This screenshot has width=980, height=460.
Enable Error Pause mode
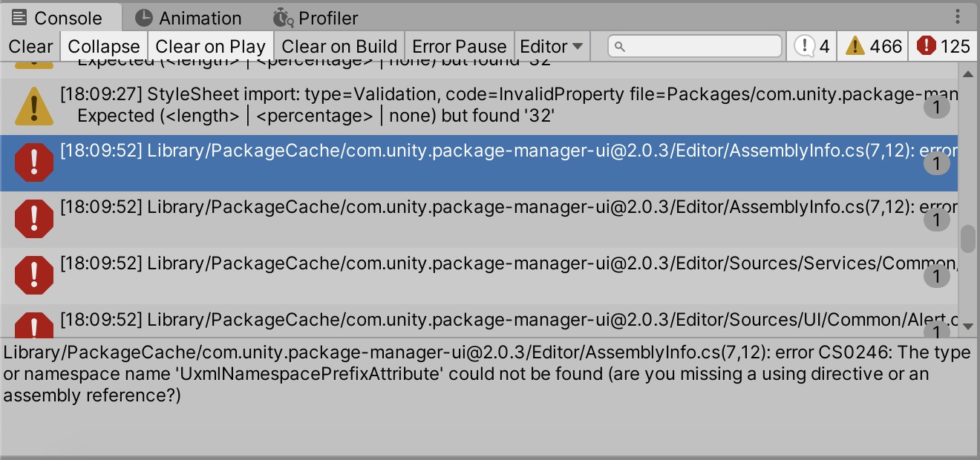[x=459, y=45]
